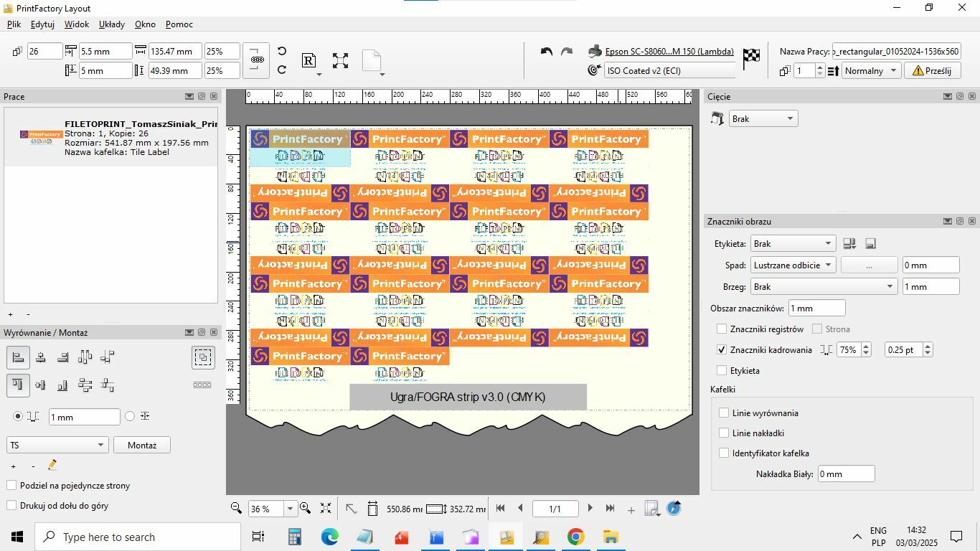This screenshot has width=980, height=551.
Task: Uncheck the Znaczniki kadrowania checkbox
Action: tap(722, 350)
